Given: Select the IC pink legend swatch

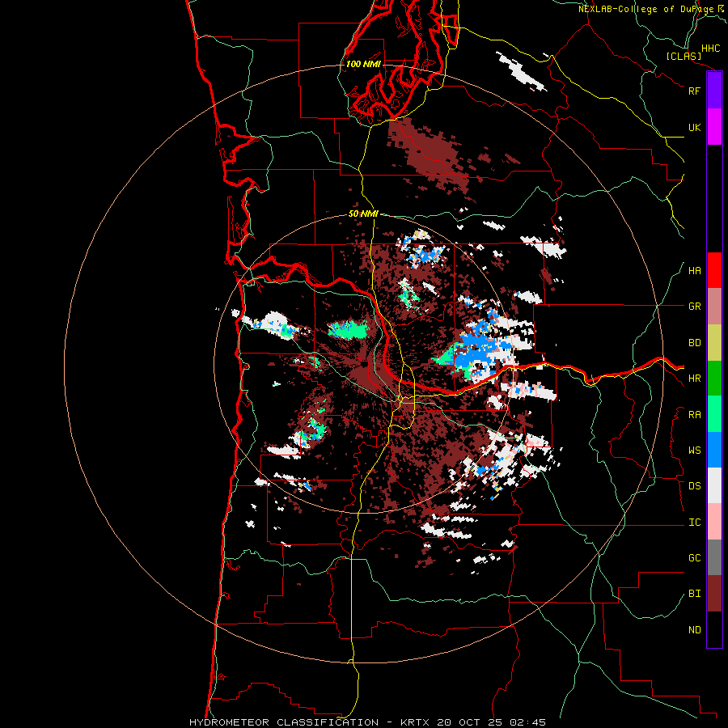Looking at the screenshot, I should (x=714, y=522).
